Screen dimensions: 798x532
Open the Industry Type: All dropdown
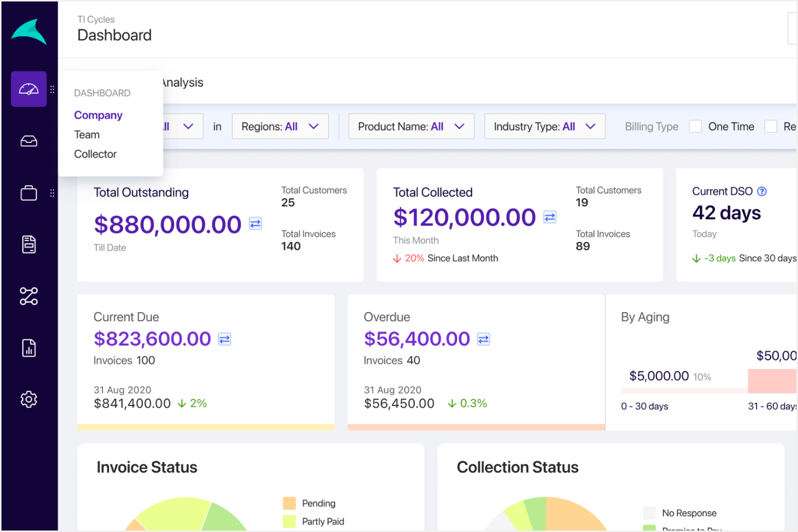click(x=545, y=127)
